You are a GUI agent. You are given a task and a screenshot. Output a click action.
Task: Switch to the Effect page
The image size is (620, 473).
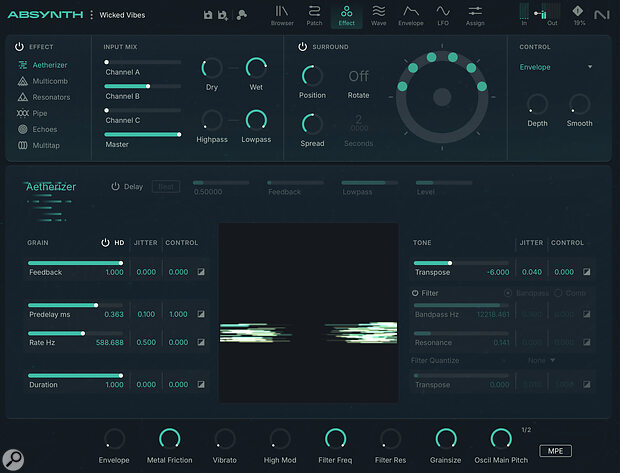346,16
